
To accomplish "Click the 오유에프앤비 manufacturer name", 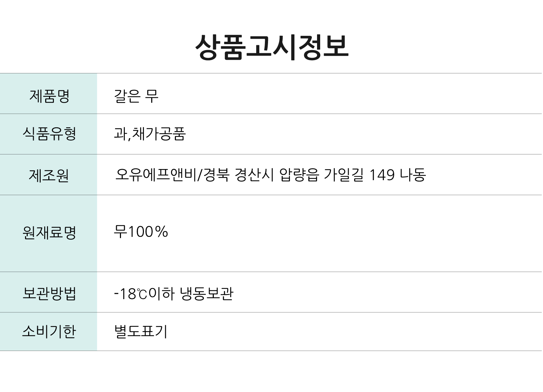I will click(x=155, y=174).
